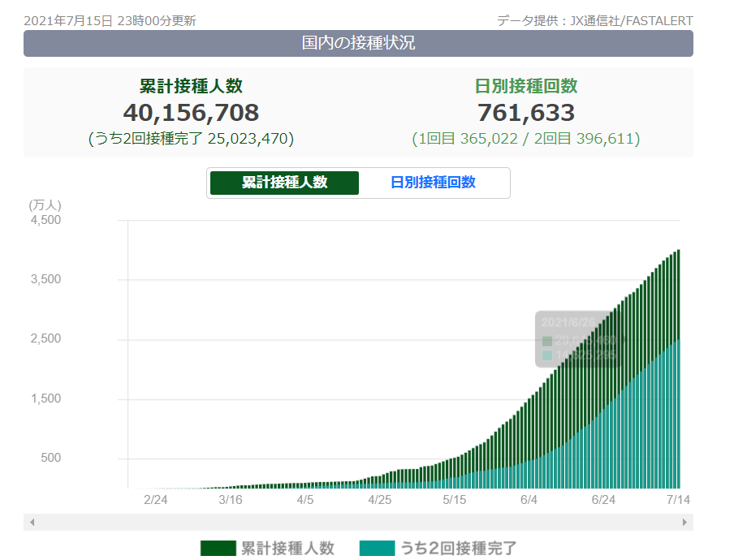Toggle teal うち2回接種完了 legend swatch
The height and width of the screenshot is (560, 734).
[x=377, y=549]
